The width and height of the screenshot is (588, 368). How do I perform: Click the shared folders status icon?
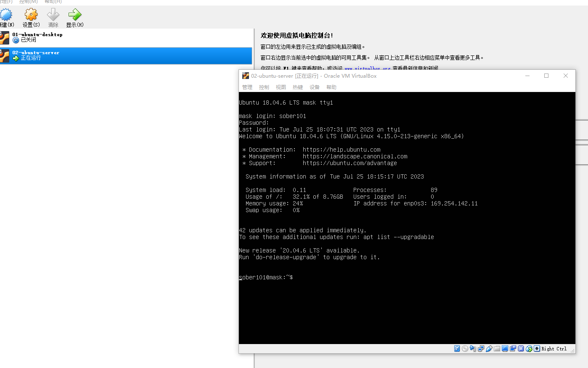497,348
